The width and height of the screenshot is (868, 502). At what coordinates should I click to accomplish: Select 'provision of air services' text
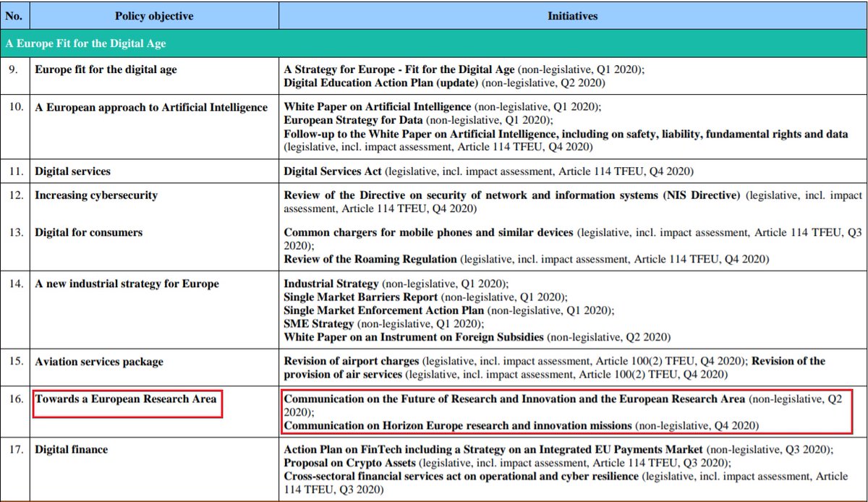[x=343, y=373]
